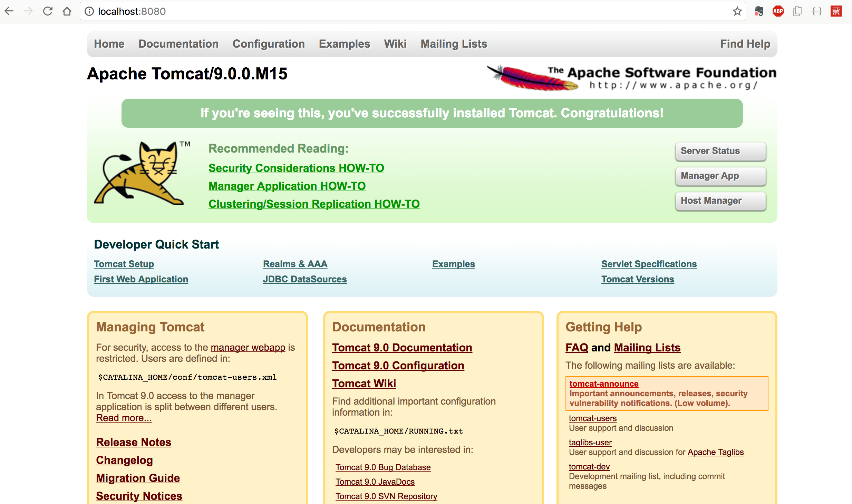Select Examples in the top navigation
The width and height of the screenshot is (852, 504).
(x=345, y=44)
